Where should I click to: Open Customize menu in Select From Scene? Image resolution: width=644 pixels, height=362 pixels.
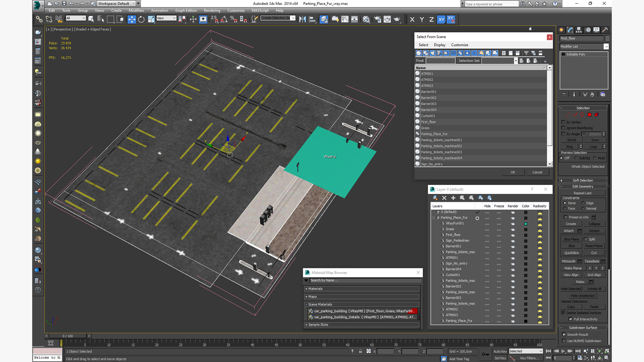[x=460, y=45]
